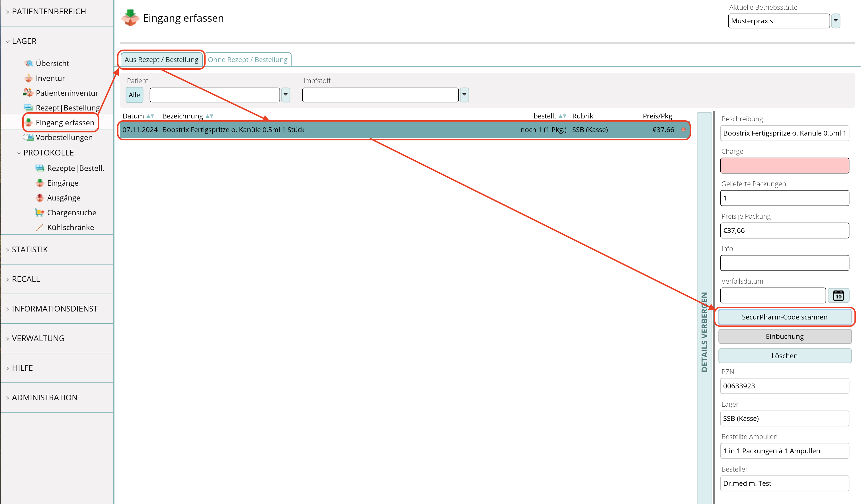Open the Patient dropdown arrow
This screenshot has width=861, height=504.
[286, 95]
